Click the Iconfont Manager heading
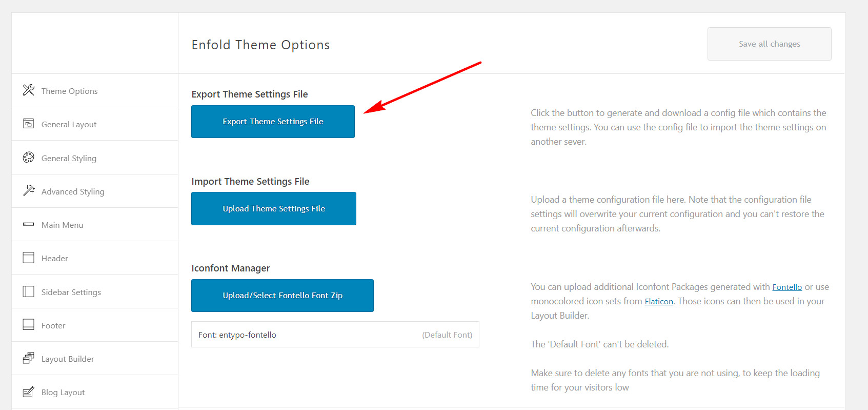The height and width of the screenshot is (410, 868). click(x=231, y=268)
